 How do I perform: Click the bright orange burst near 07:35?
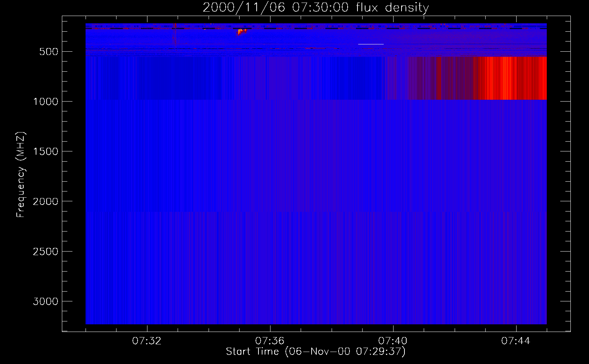pyautogui.click(x=242, y=31)
